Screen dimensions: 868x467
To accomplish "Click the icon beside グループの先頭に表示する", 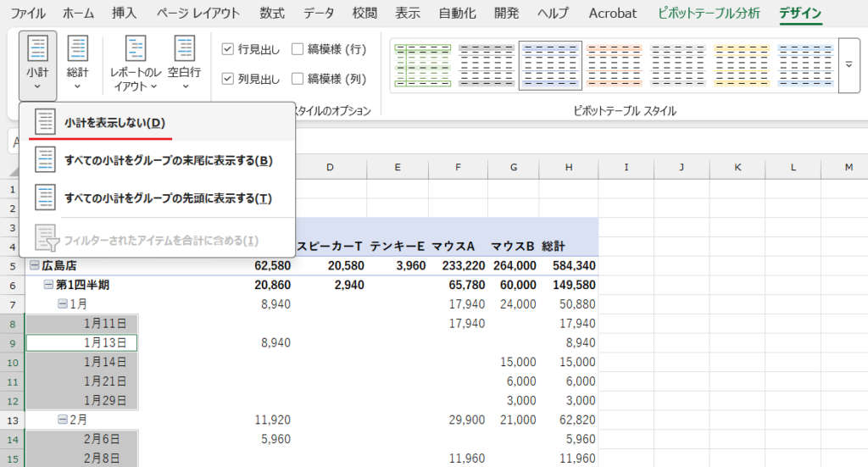I will (45, 197).
